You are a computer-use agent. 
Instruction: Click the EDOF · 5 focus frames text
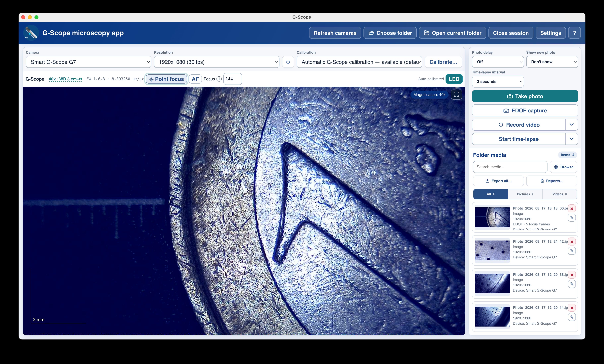[x=531, y=224]
